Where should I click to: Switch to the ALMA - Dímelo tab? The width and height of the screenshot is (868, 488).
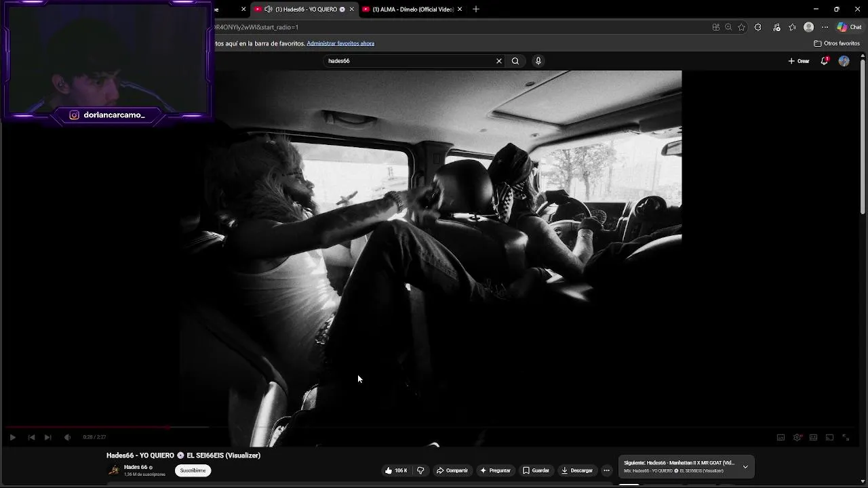click(x=412, y=9)
